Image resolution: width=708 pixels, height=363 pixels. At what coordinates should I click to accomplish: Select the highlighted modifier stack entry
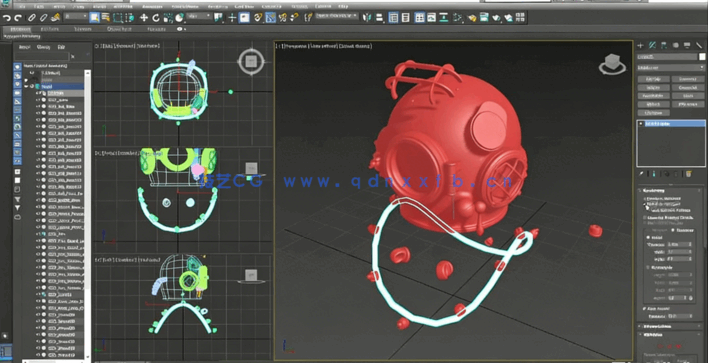671,124
